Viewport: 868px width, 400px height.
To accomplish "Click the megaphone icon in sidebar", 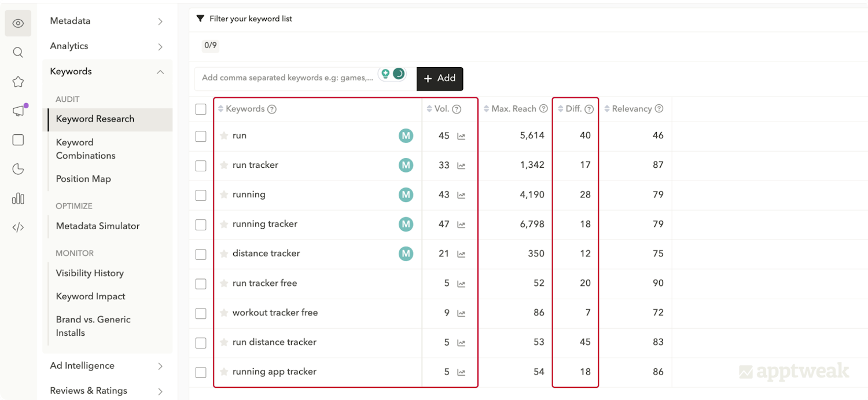I will point(18,111).
